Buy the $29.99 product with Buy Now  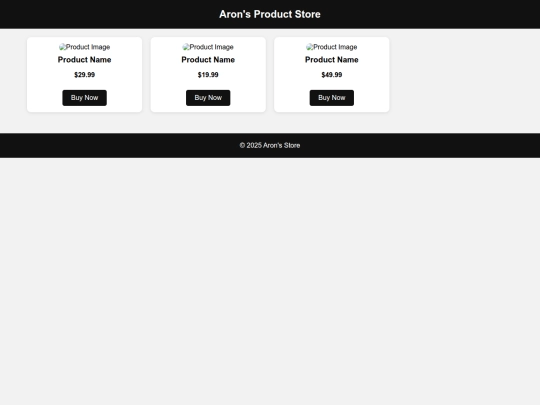(84, 98)
